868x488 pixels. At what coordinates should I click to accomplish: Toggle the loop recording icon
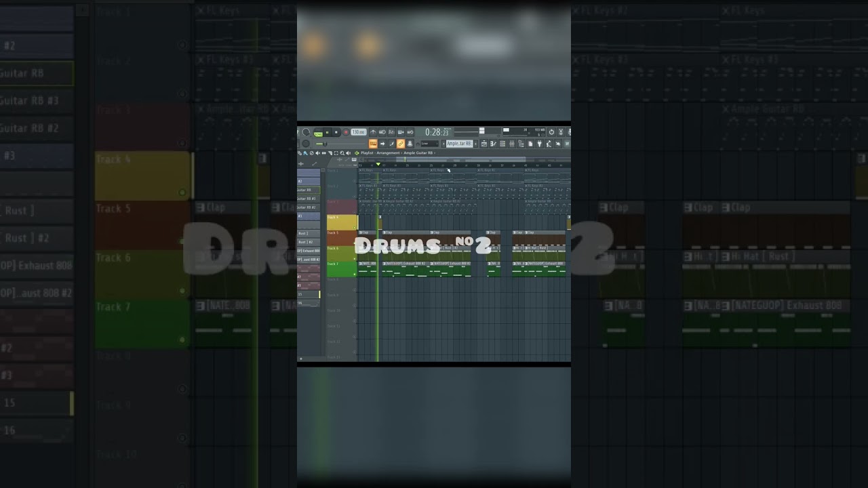(x=410, y=132)
